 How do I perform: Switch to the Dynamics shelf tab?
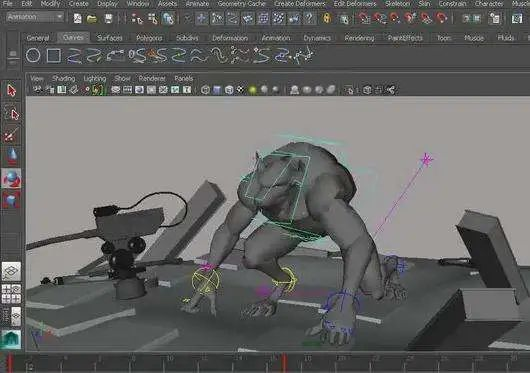317,38
